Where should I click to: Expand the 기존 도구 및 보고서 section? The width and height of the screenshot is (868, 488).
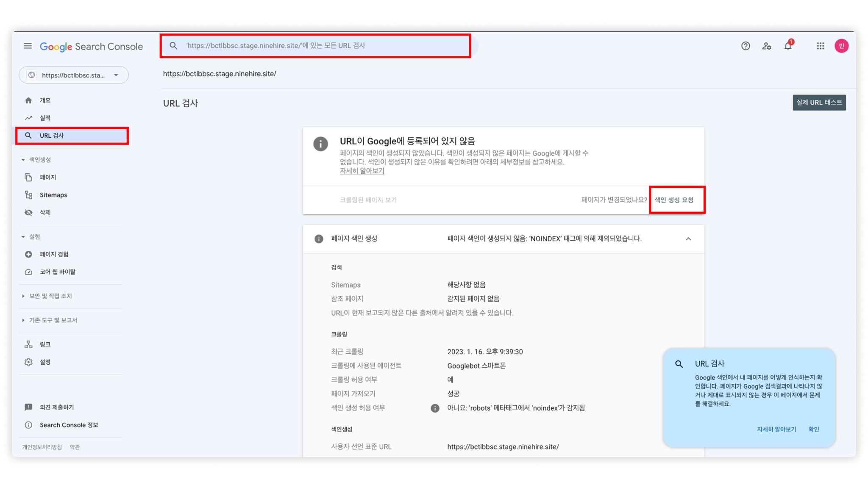pyautogui.click(x=53, y=320)
